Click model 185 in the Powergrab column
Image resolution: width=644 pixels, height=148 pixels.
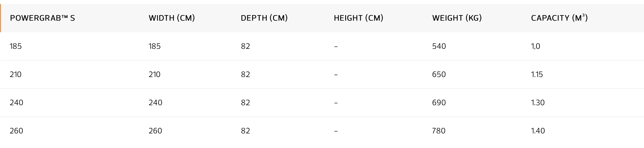click(16, 46)
